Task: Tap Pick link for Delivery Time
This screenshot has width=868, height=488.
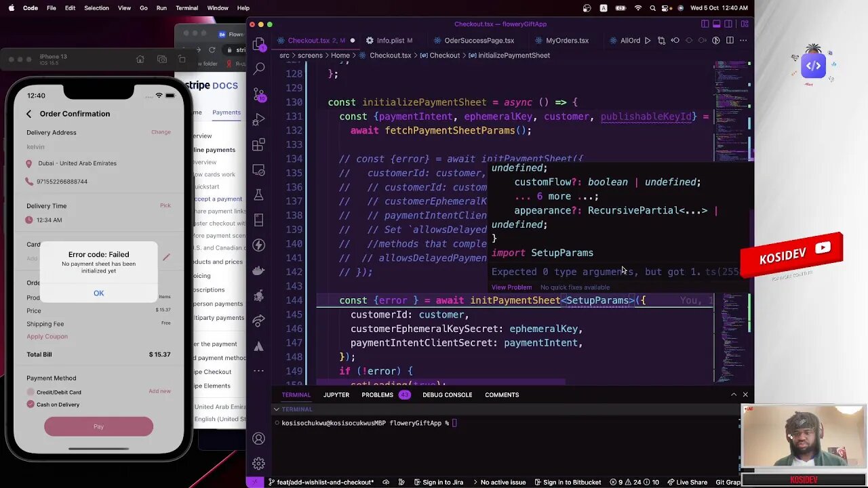Action: (x=165, y=205)
